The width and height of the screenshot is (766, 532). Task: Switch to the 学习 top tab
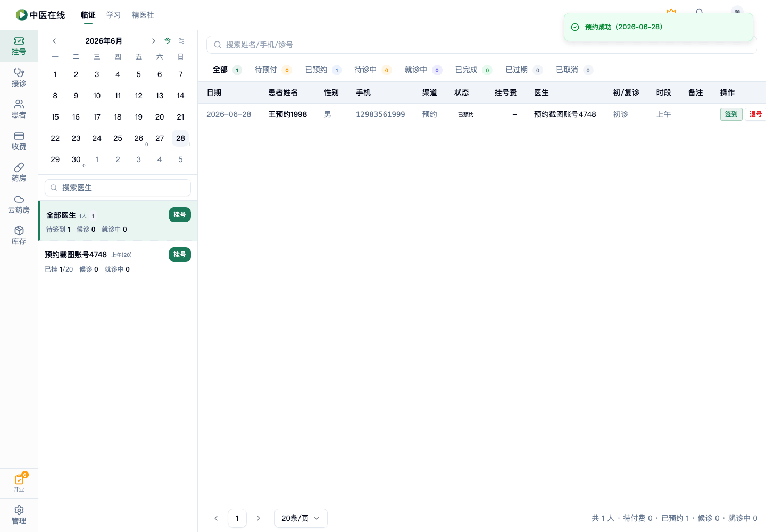tap(114, 15)
